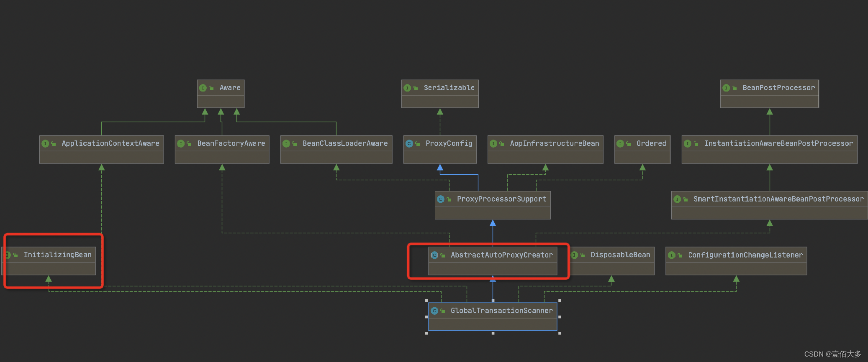
Task: Click the visibility lock icon on ProxyProcessorSupport
Action: (x=449, y=199)
